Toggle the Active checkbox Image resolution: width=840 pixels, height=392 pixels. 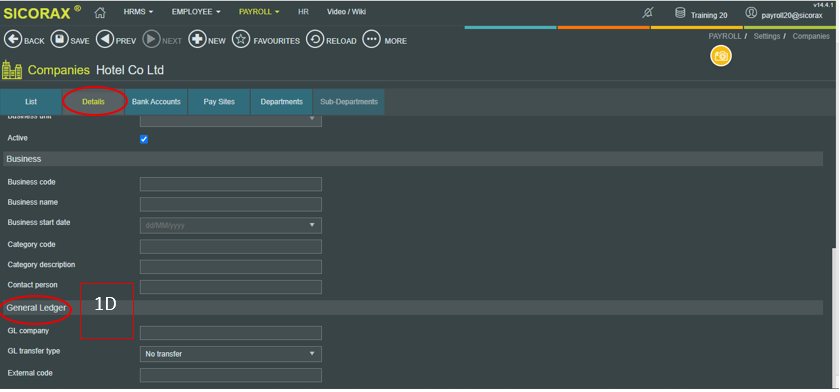(144, 139)
